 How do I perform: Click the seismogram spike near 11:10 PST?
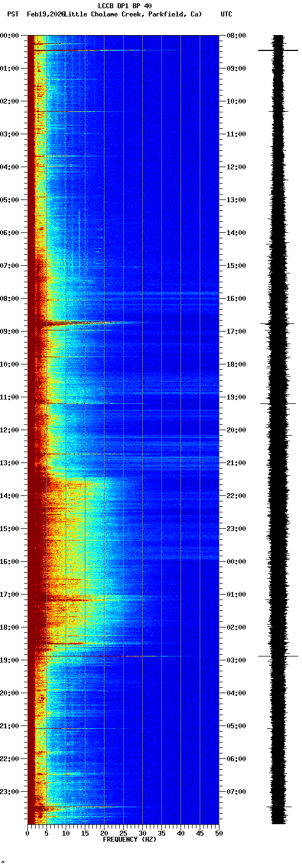point(278,403)
